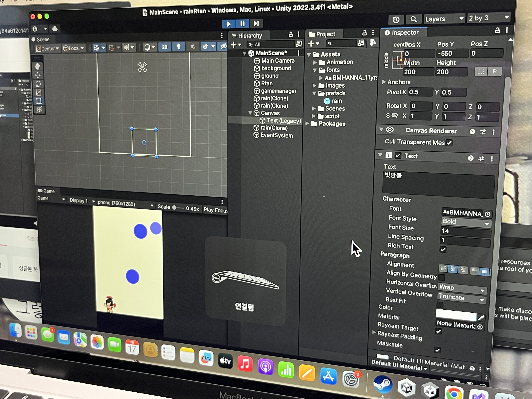Open the Center pivot mode dropdown
The height and width of the screenshot is (399, 532).
click(48, 49)
